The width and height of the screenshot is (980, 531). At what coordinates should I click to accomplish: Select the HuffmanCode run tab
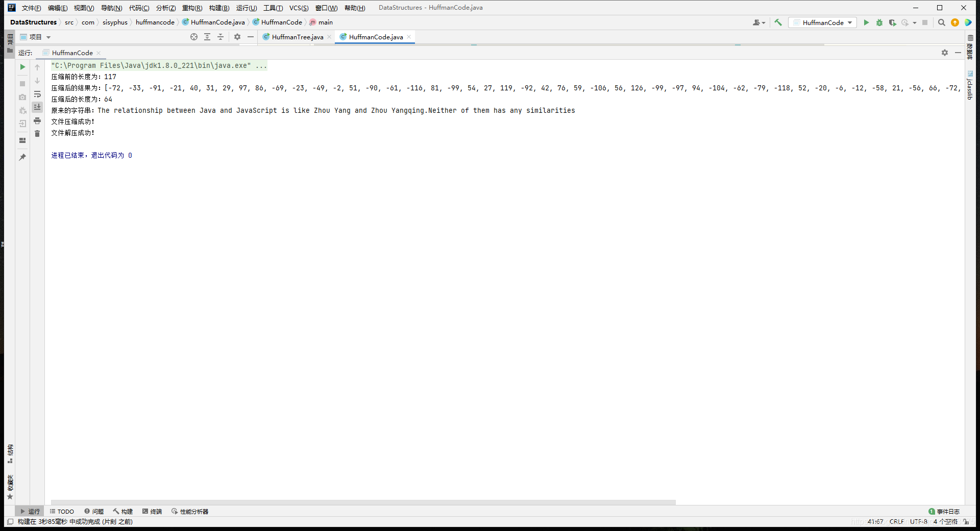click(x=72, y=53)
